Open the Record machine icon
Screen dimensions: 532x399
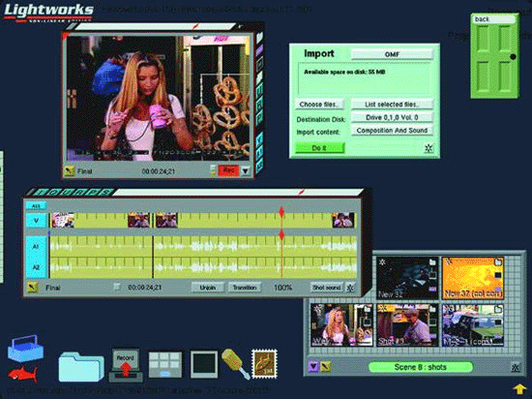click(126, 365)
